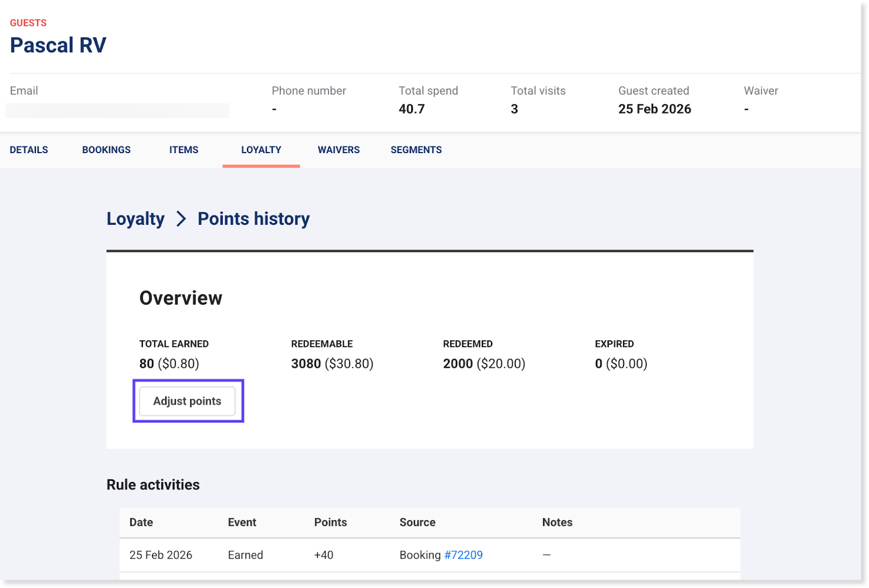Viewport: 869px width, 588px height.
Task: Click the GUESTS breadcrumb link
Action: pos(28,23)
